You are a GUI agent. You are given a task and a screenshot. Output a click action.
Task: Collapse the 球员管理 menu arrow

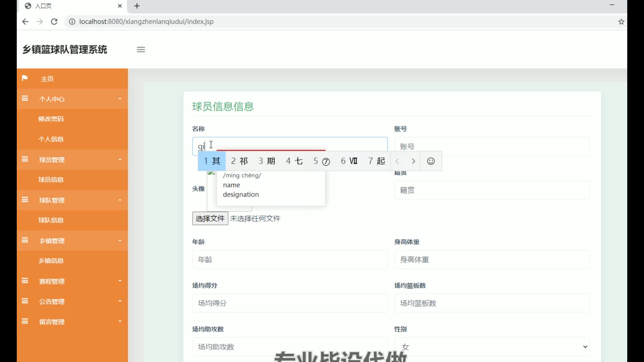point(120,160)
